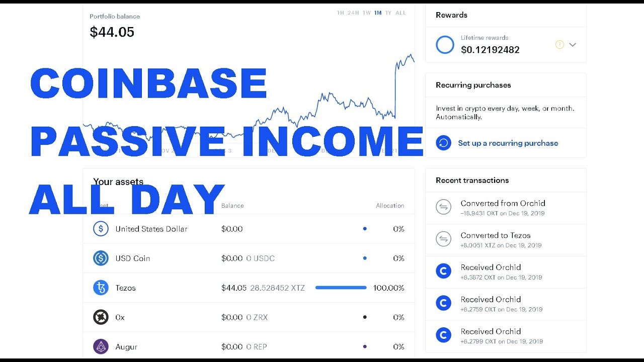Click icon for Received Orchid +6.2799 OXT
The image size is (644, 362).
[443, 335]
